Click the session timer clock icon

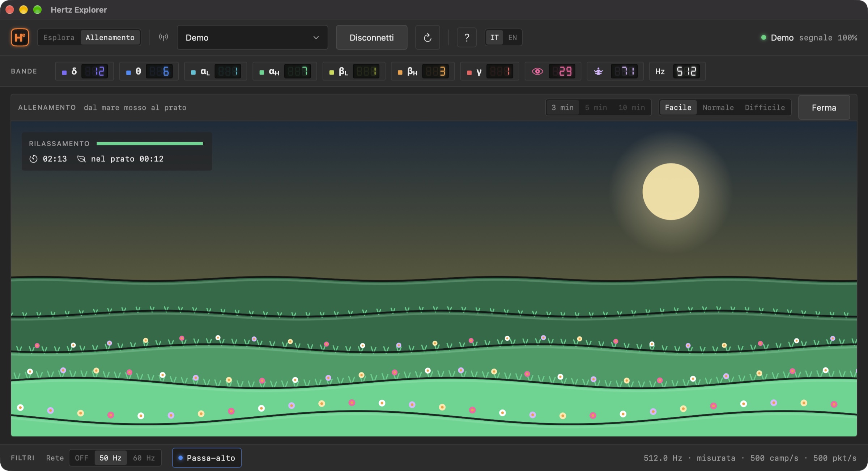tap(33, 159)
